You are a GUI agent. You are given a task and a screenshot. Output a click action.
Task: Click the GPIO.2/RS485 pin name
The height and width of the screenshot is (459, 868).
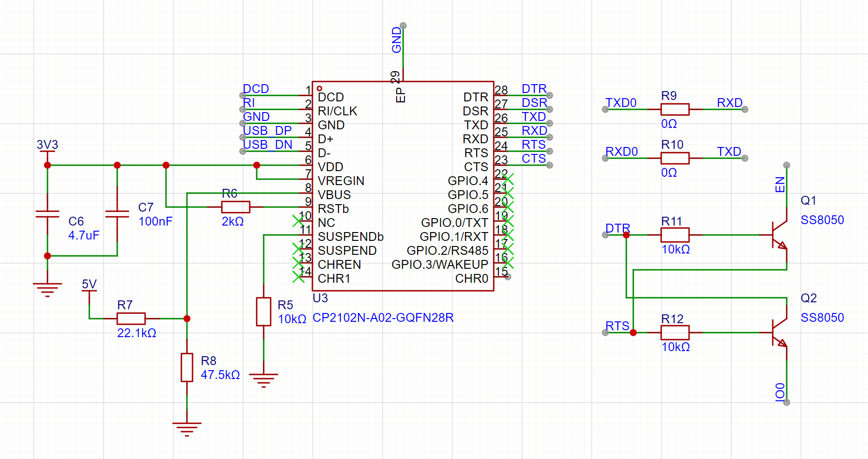447,251
